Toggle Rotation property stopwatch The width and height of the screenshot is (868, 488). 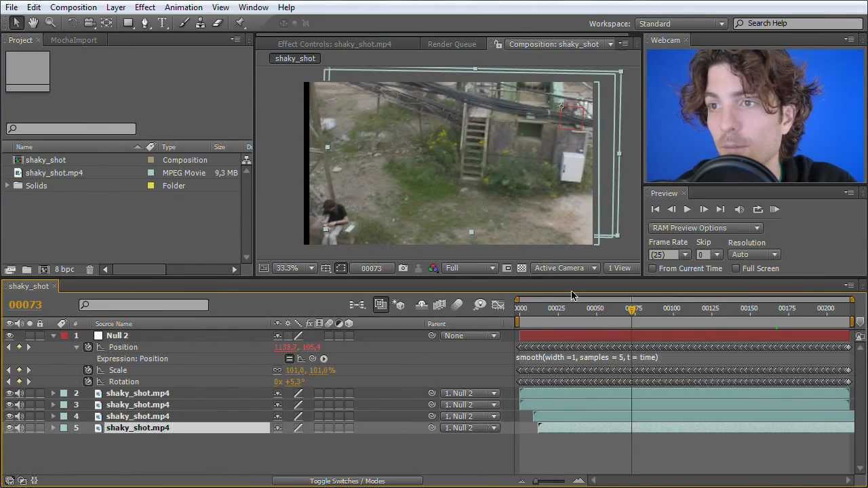click(88, 382)
